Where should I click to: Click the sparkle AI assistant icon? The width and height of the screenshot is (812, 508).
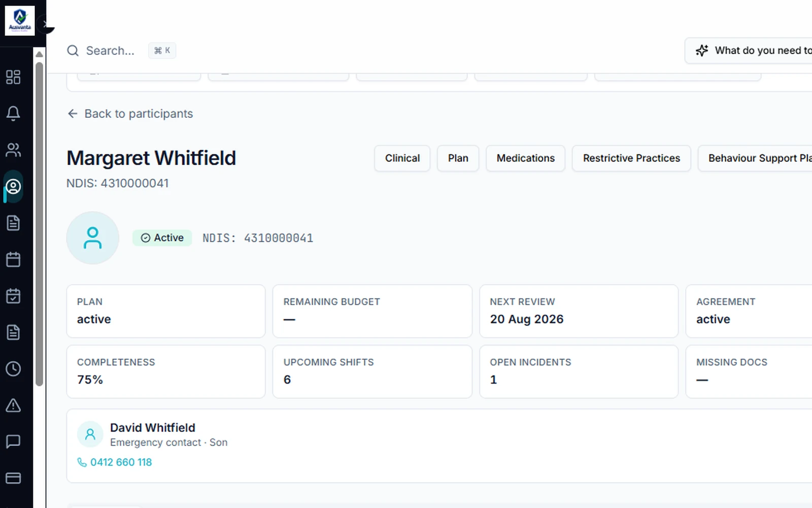tap(702, 50)
